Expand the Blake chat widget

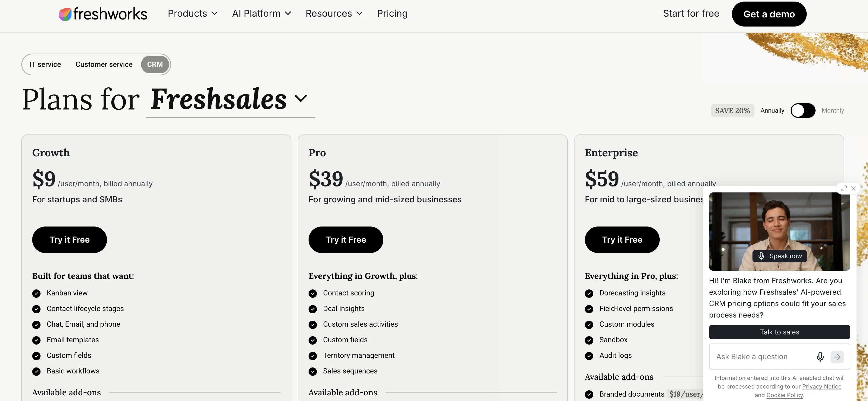click(x=844, y=188)
